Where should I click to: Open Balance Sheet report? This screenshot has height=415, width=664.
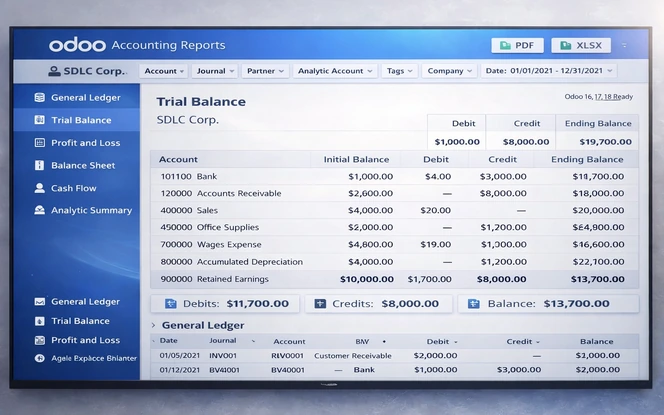click(x=77, y=165)
